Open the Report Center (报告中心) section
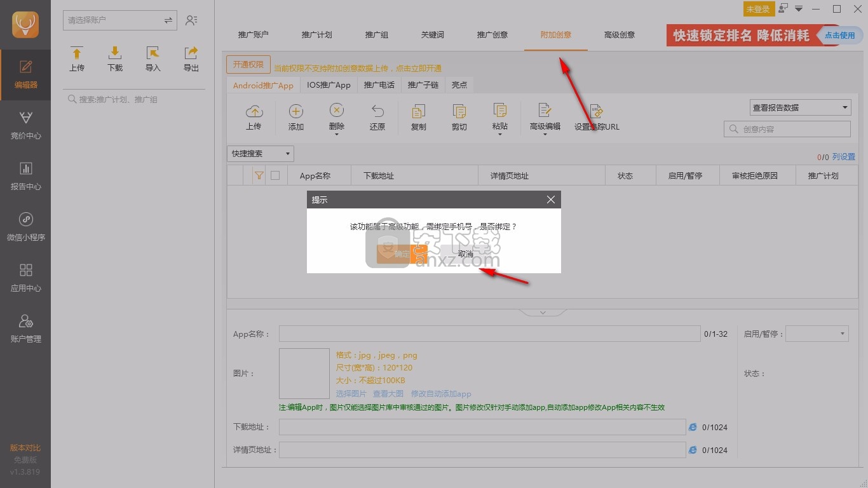The width and height of the screenshot is (868, 488). click(x=25, y=177)
